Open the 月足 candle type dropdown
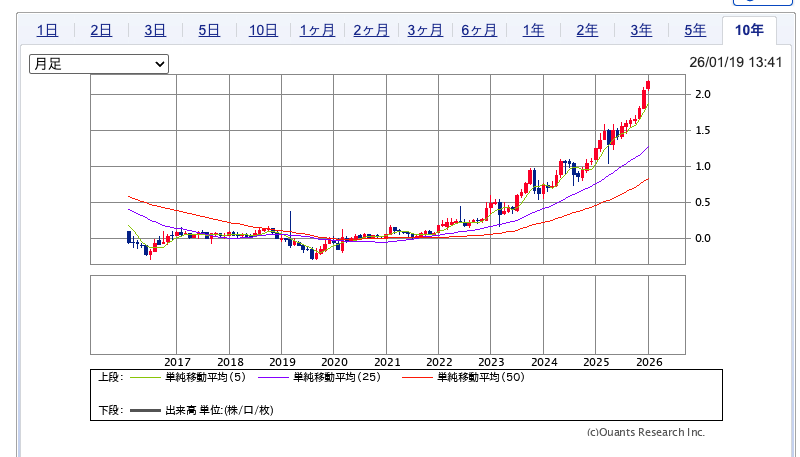The height and width of the screenshot is (457, 800). [99, 63]
